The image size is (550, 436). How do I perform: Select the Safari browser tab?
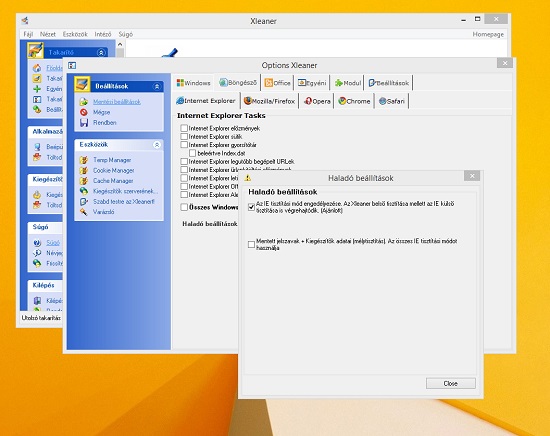392,101
